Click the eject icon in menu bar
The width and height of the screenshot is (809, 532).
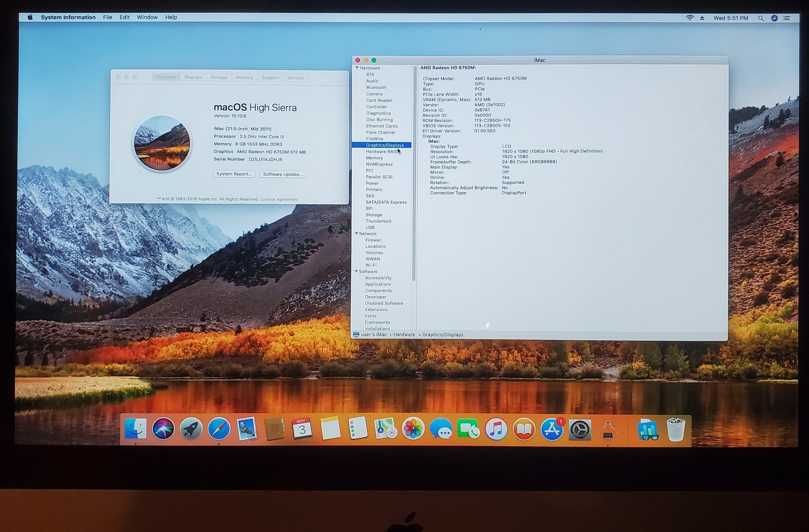(702, 18)
